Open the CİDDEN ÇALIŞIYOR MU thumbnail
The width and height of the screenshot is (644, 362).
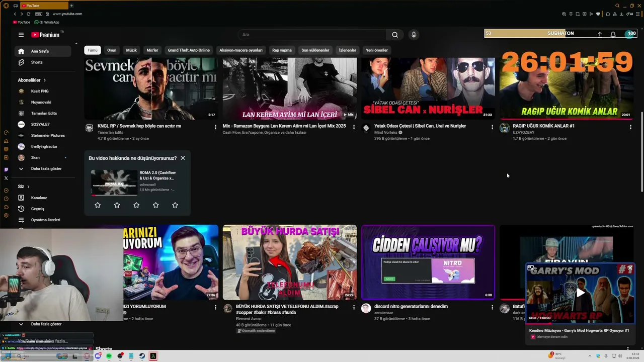pyautogui.click(x=428, y=262)
